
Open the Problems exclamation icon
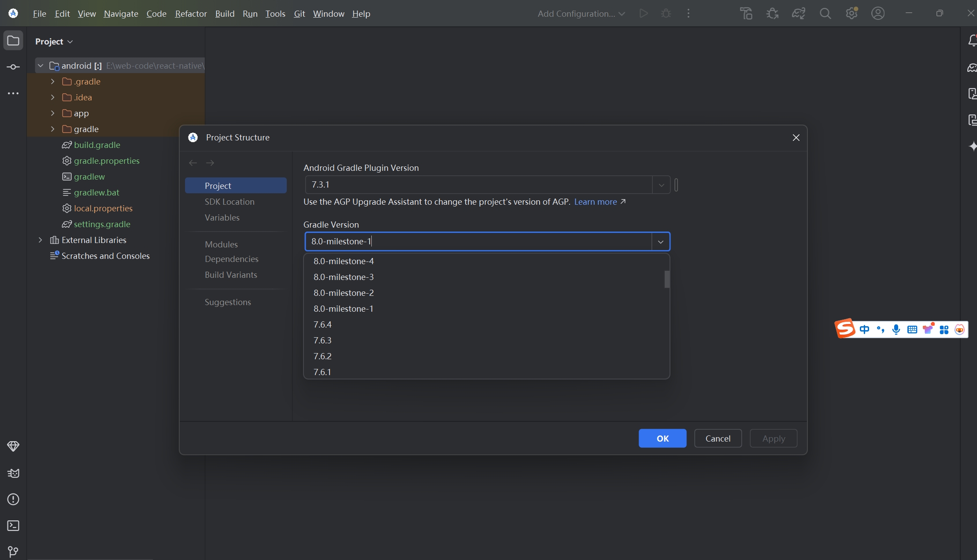(x=13, y=499)
